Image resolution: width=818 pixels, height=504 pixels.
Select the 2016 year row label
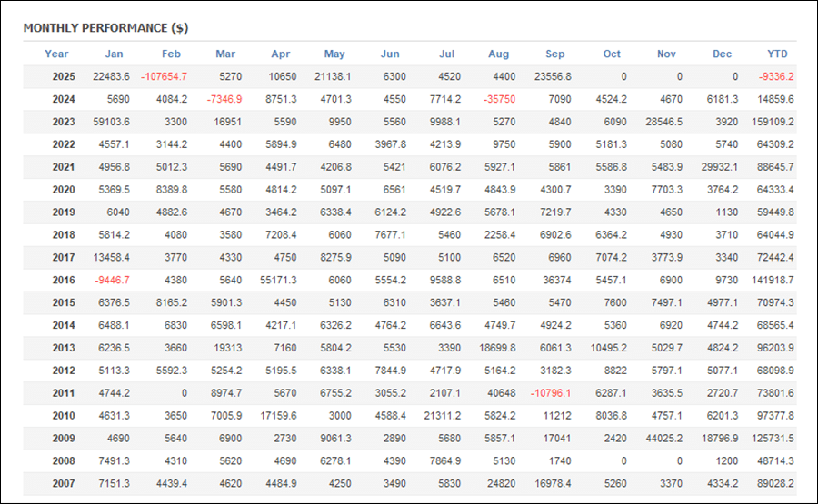tap(64, 281)
